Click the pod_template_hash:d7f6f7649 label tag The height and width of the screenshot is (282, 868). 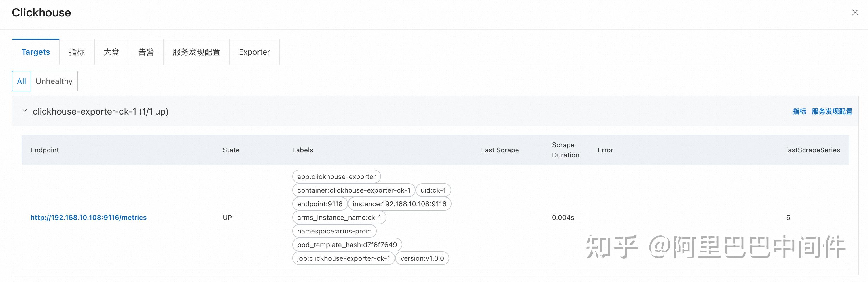(x=347, y=245)
